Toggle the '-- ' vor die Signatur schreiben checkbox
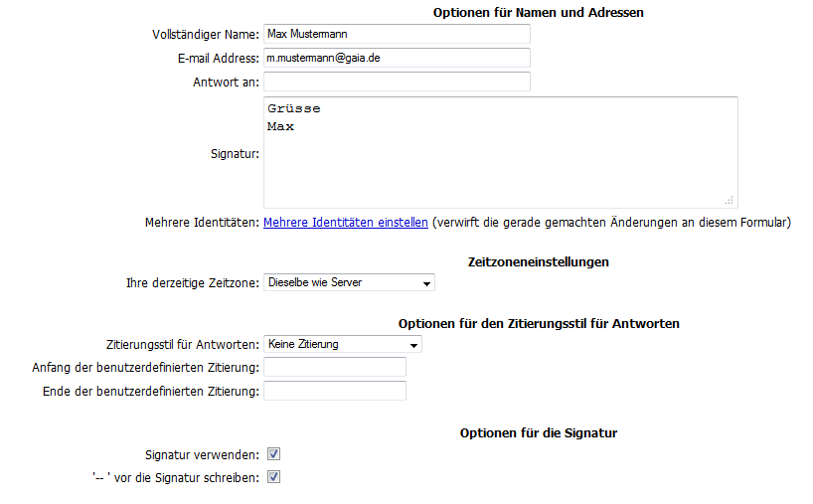The image size is (813, 504). 274,477
